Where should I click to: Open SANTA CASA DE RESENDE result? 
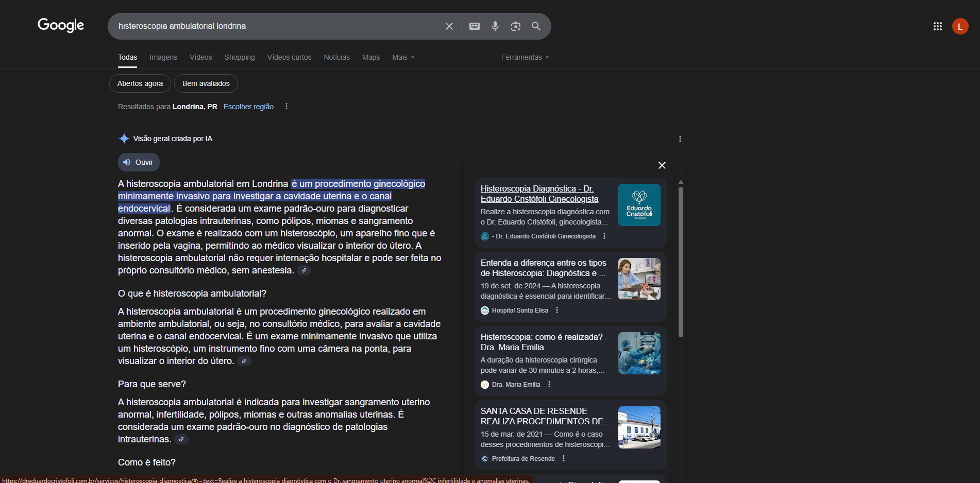[546, 417]
